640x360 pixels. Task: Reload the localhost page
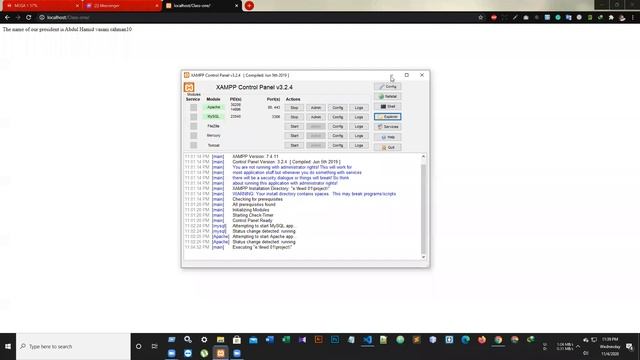coord(29,18)
